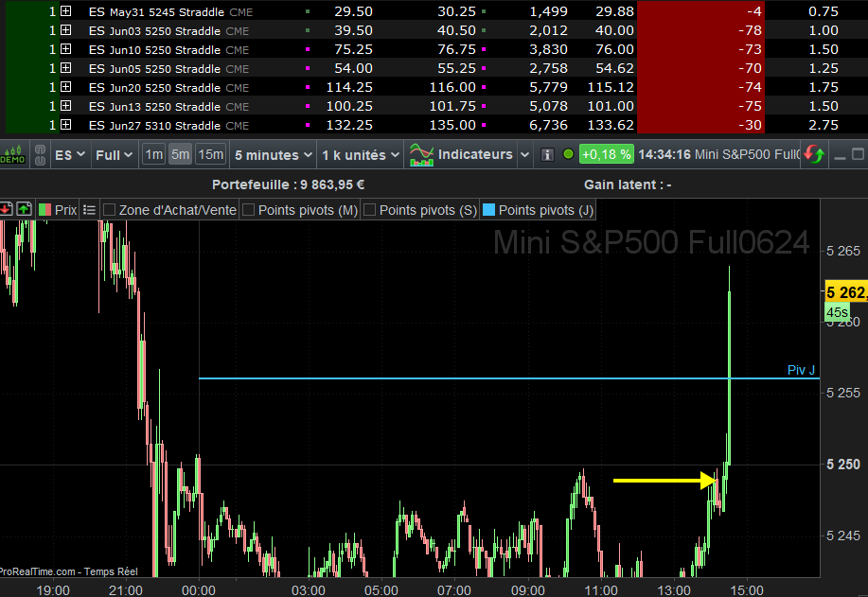Click the ES Jun27 5310 Straddle name
Screen dimensions: 868x597
click(154, 126)
